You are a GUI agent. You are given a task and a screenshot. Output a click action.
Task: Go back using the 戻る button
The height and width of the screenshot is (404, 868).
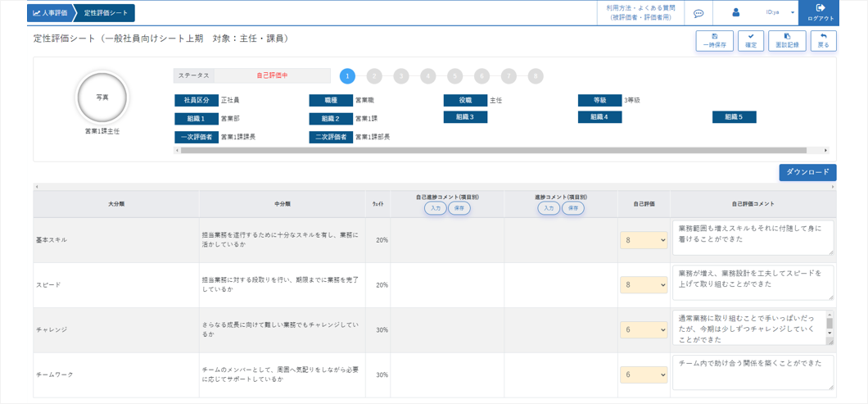(823, 41)
